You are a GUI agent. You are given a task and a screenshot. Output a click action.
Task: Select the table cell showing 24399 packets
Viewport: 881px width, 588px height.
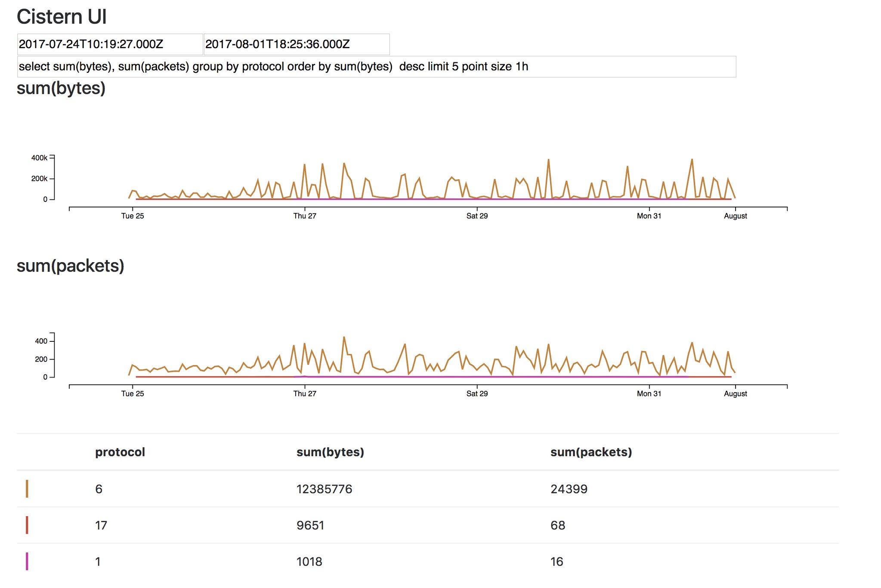(569, 489)
